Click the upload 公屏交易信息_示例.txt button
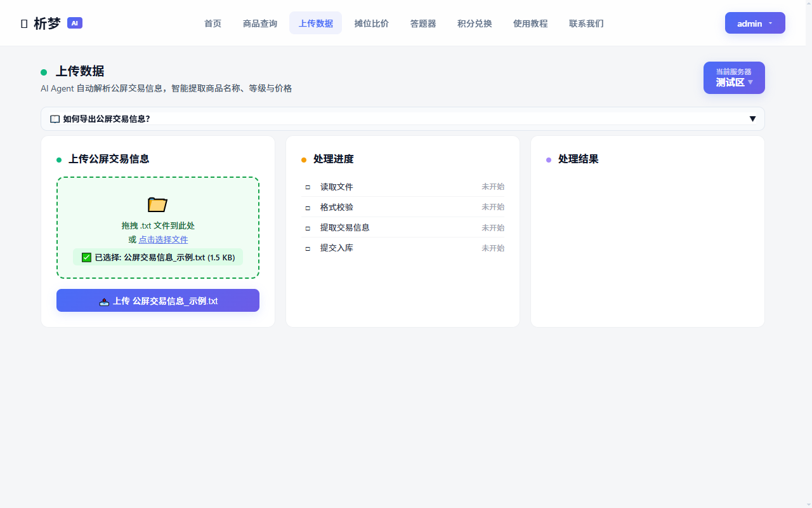Viewport: 812px width, 508px height. pyautogui.click(x=158, y=300)
